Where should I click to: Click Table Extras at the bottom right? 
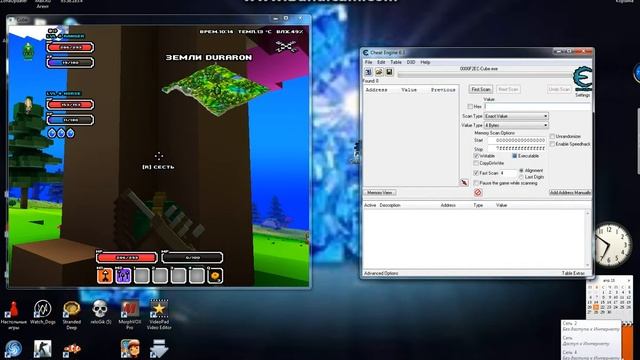[573, 273]
